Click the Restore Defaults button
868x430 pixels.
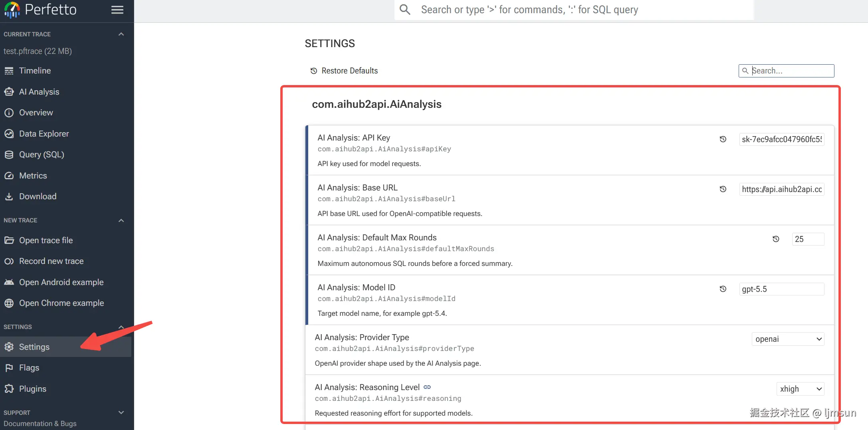click(x=344, y=71)
